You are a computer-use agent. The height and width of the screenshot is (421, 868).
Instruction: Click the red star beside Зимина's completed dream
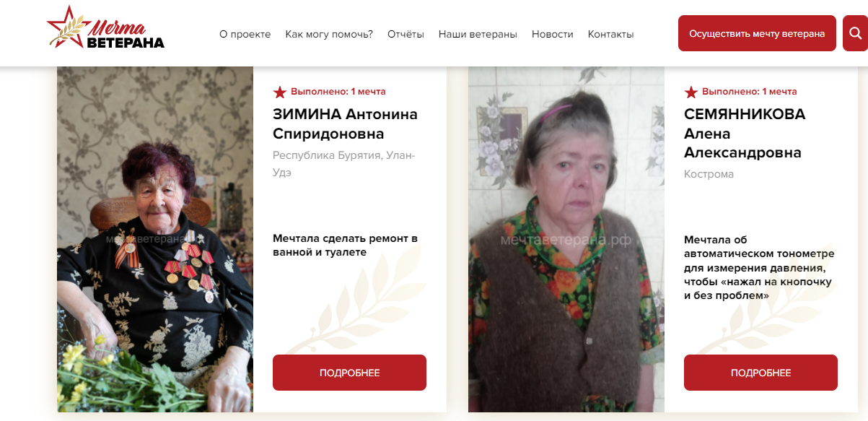(280, 92)
